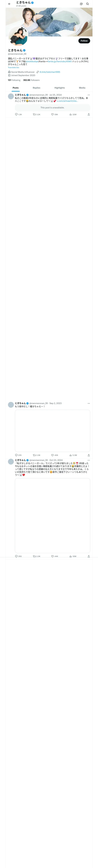Follow this profile

(x=84, y=41)
